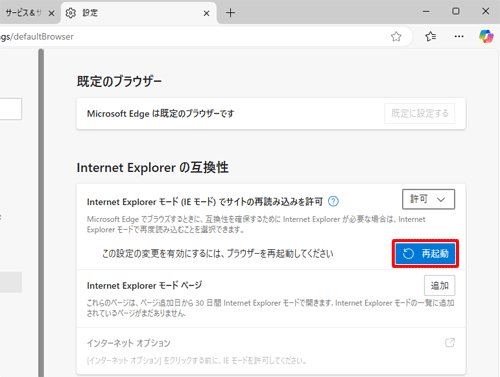Click the 既定に設定する button
This screenshot has height=377, width=500.
420,114
